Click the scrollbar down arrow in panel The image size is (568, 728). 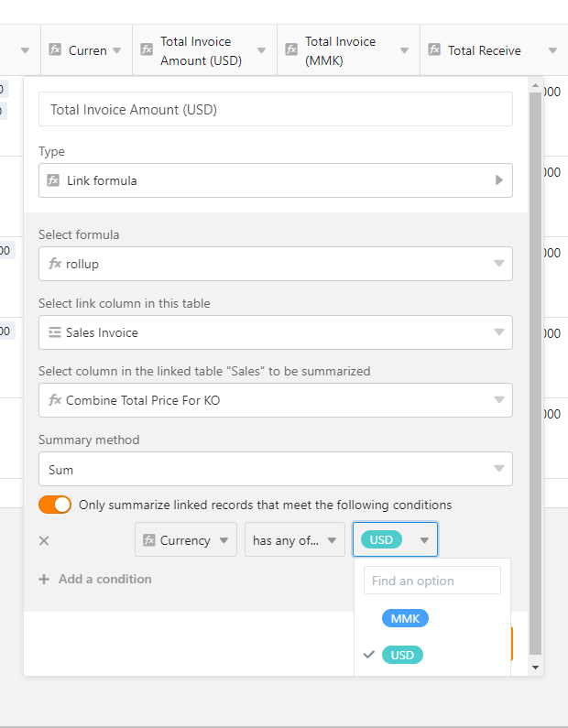tap(535, 668)
